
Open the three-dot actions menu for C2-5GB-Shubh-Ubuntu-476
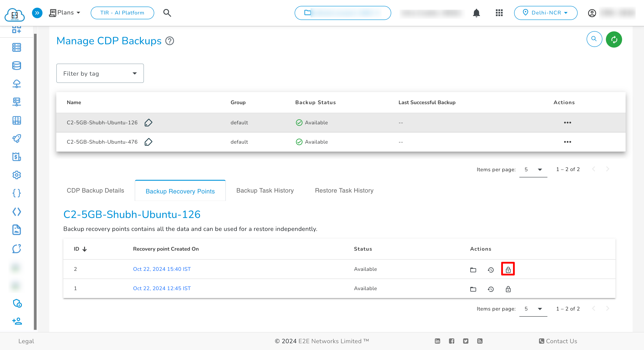567,142
